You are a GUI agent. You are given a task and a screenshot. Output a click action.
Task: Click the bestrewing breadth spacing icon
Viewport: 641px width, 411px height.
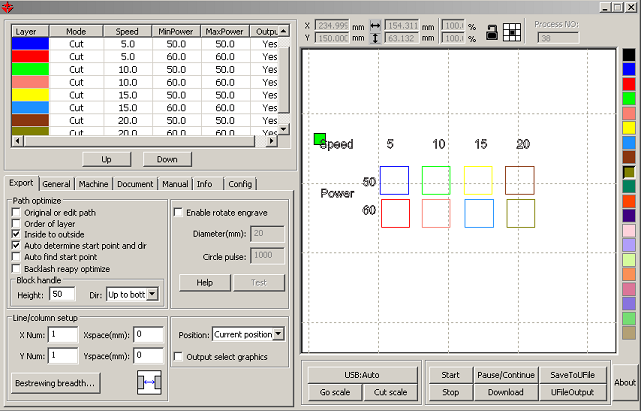(149, 383)
